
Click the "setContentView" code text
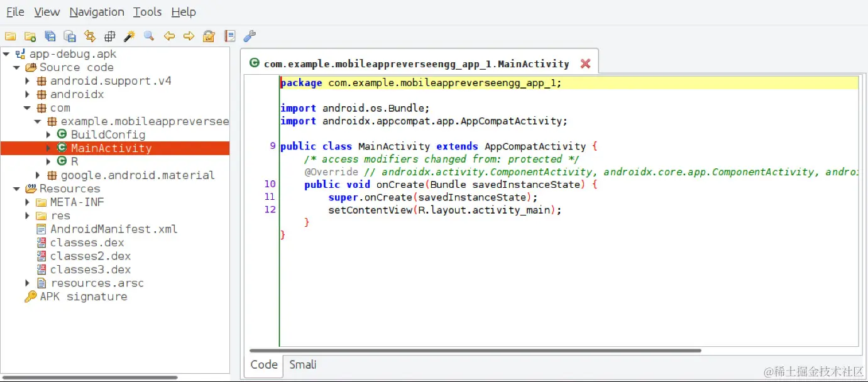(x=370, y=210)
